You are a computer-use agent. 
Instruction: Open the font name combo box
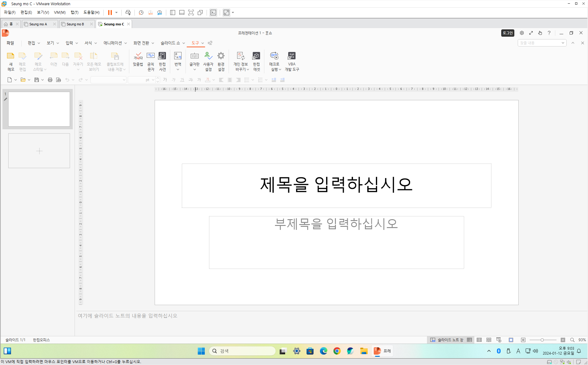pyautogui.click(x=108, y=80)
